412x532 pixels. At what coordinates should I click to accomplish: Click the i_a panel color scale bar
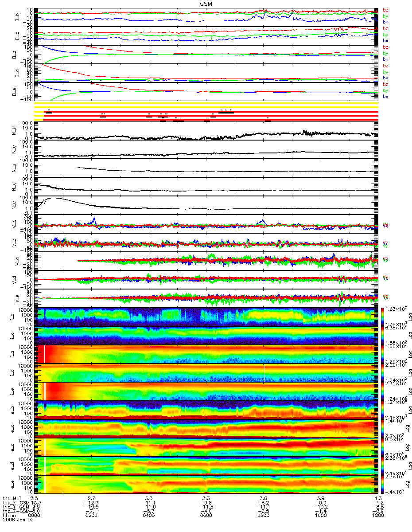pos(382,354)
